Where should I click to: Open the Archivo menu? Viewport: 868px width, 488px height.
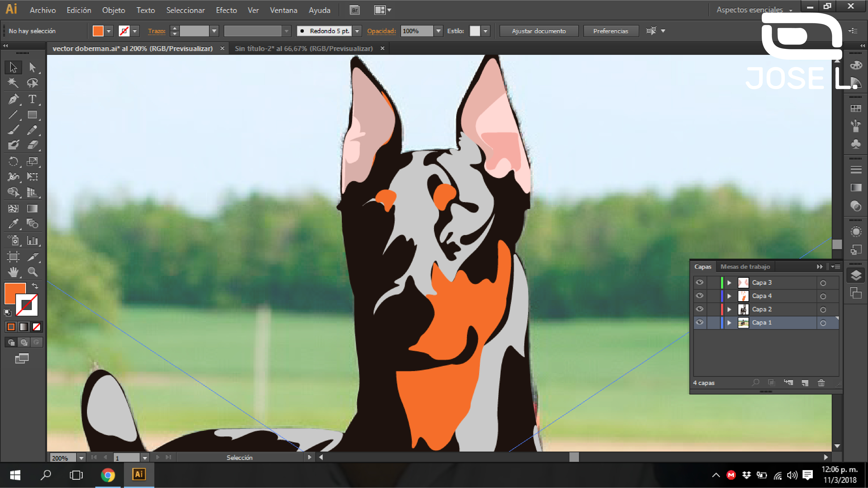(x=43, y=10)
